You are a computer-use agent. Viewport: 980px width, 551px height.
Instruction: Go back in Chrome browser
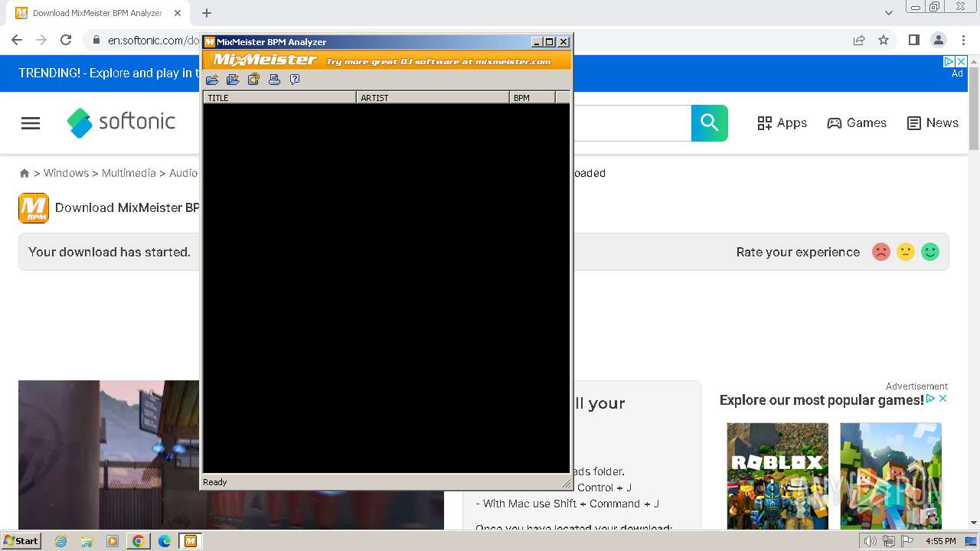17,40
